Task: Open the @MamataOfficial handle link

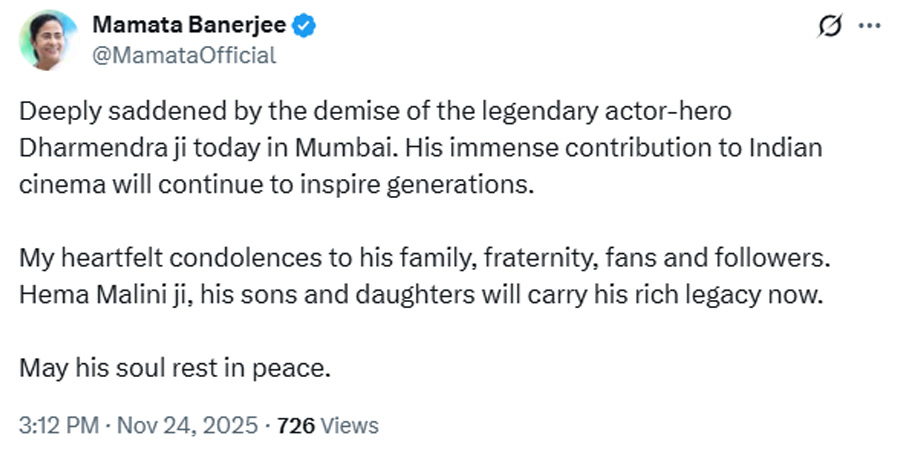Action: pos(184,55)
